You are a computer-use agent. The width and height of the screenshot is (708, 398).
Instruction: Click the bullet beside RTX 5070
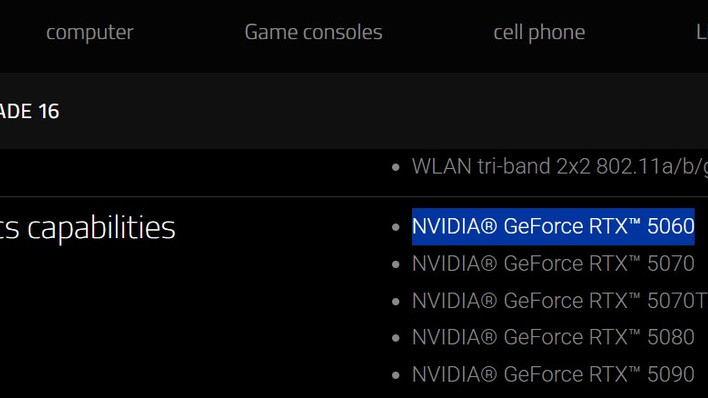396,264
